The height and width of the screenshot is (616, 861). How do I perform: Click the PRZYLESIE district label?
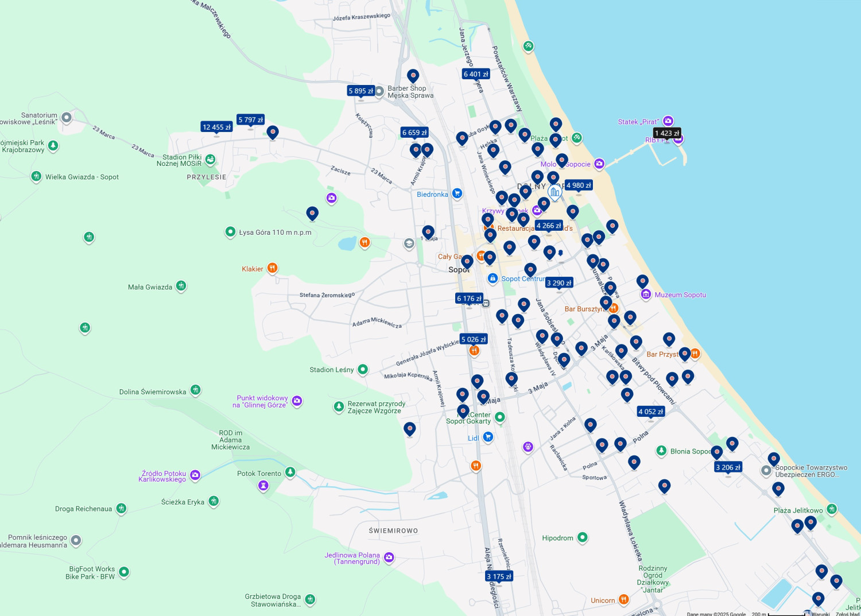pyautogui.click(x=207, y=177)
